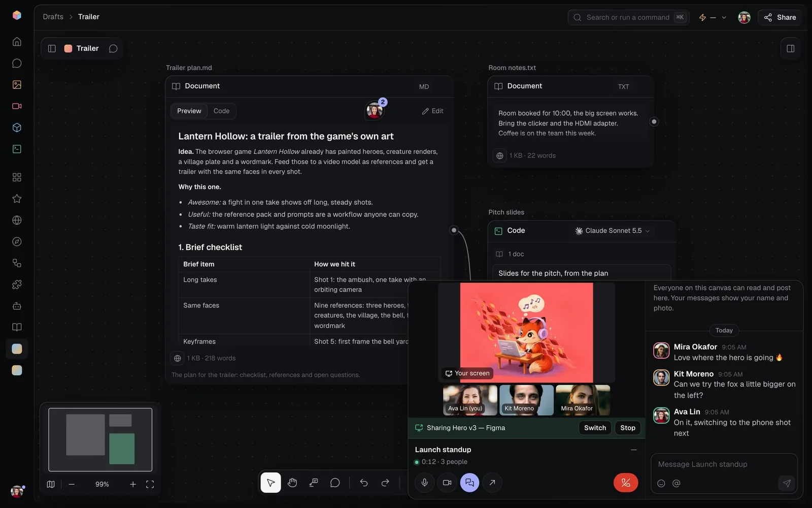This screenshot has height=508, width=812.
Task: Open the four-squares grid sidebar icon
Action: tap(17, 177)
